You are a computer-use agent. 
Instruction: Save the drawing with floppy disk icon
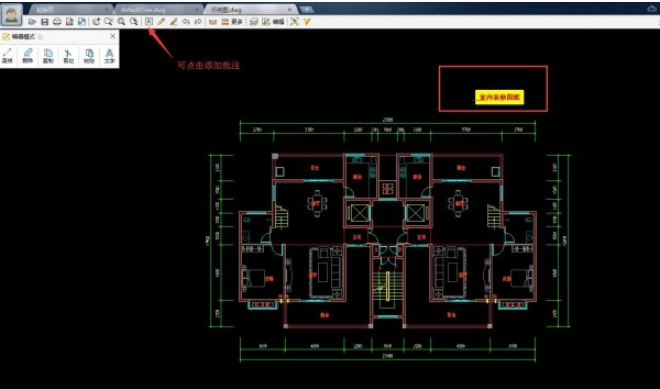(x=45, y=21)
